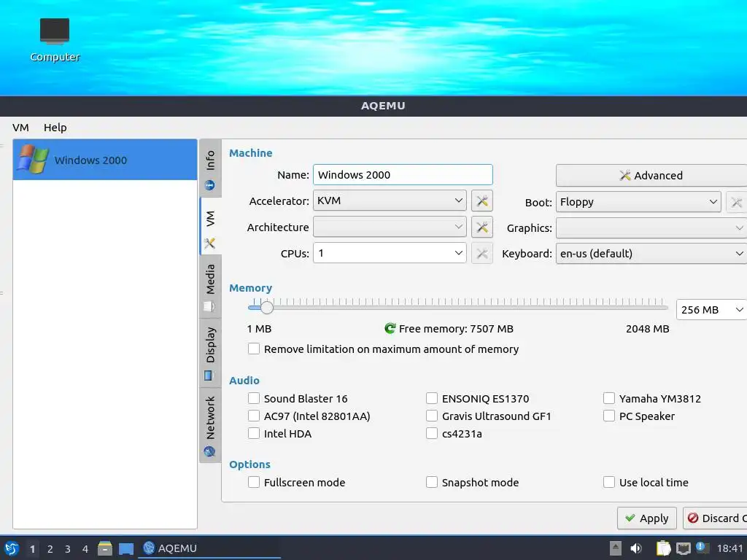Click the removable media tray icon
747x560 pixels.
(616, 548)
